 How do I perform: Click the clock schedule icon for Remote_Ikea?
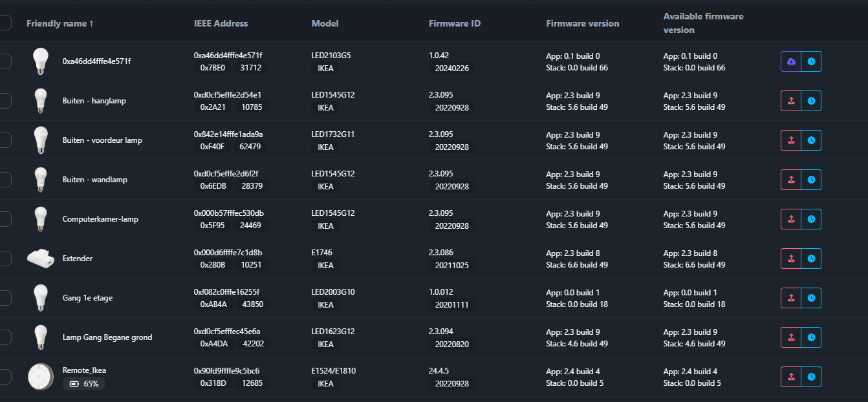click(x=811, y=377)
